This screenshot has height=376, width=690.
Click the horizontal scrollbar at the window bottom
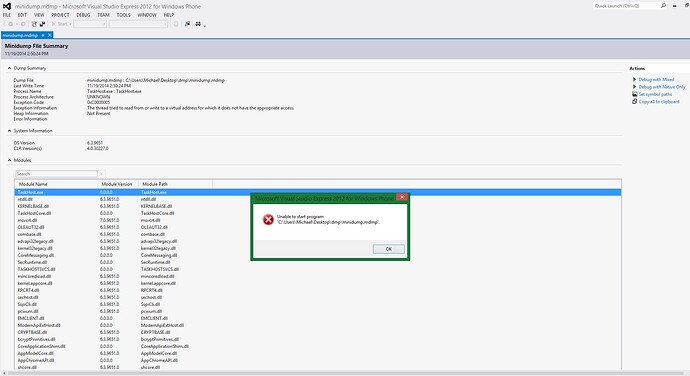point(345,373)
